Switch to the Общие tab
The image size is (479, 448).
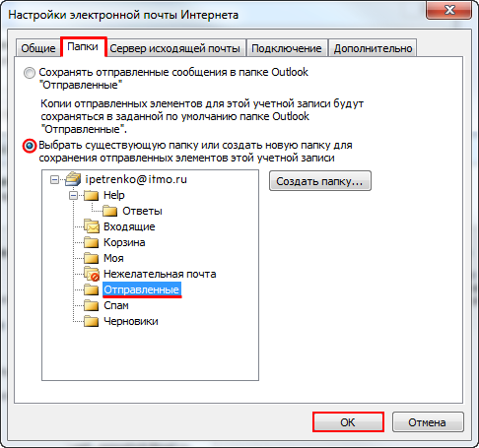38,48
